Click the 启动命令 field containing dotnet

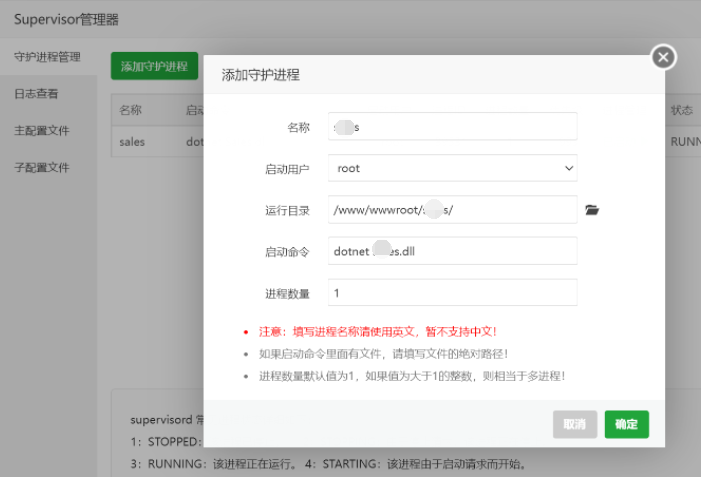pos(452,252)
